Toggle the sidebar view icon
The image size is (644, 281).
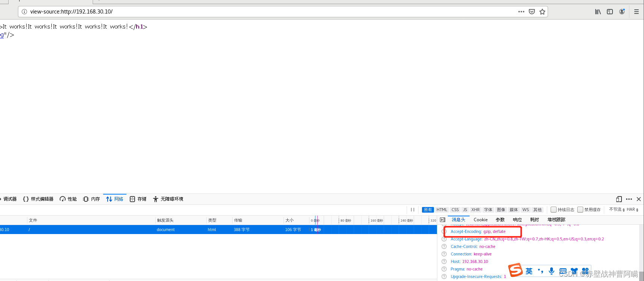pos(610,12)
